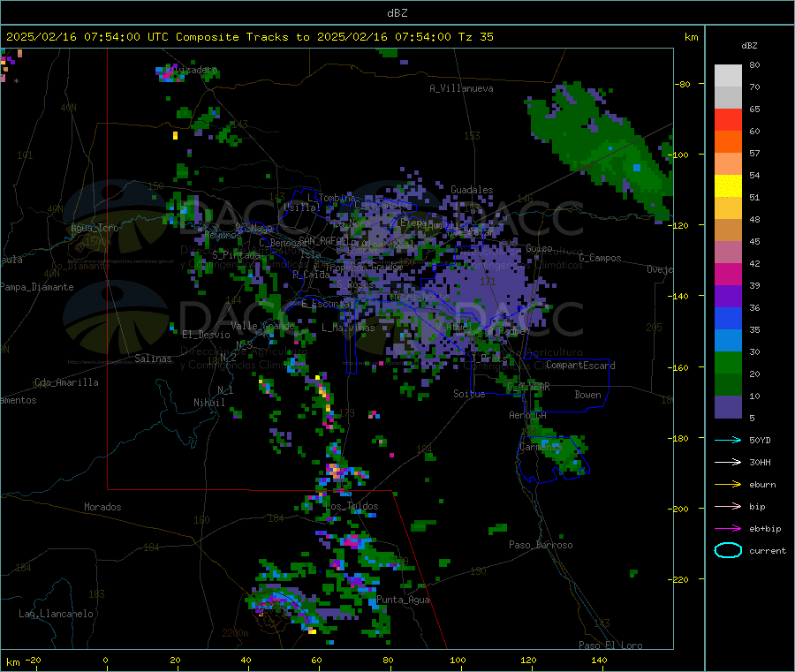Click the 'Paso_Barroso' place label
This screenshot has height=672, width=795.
pyautogui.click(x=541, y=545)
